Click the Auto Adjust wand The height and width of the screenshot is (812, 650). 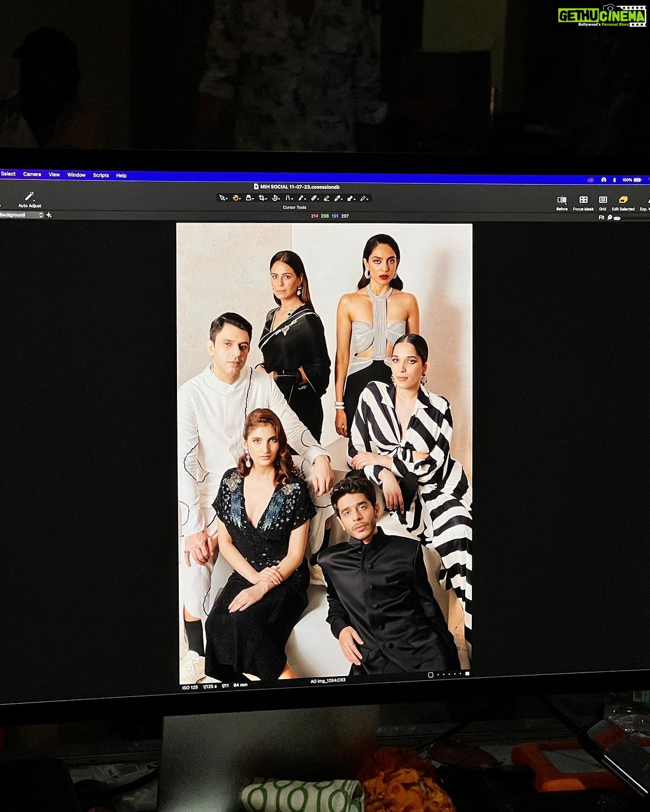tap(29, 197)
